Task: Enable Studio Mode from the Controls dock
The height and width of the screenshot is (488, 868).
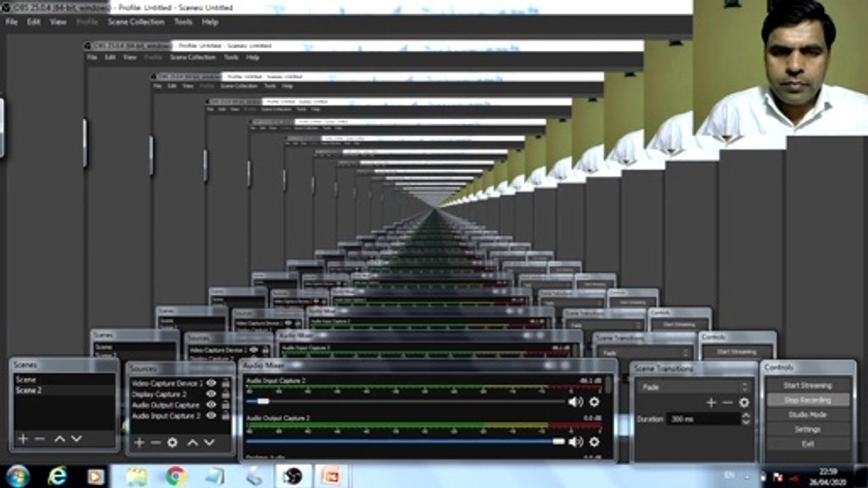Action: pyautogui.click(x=807, y=415)
